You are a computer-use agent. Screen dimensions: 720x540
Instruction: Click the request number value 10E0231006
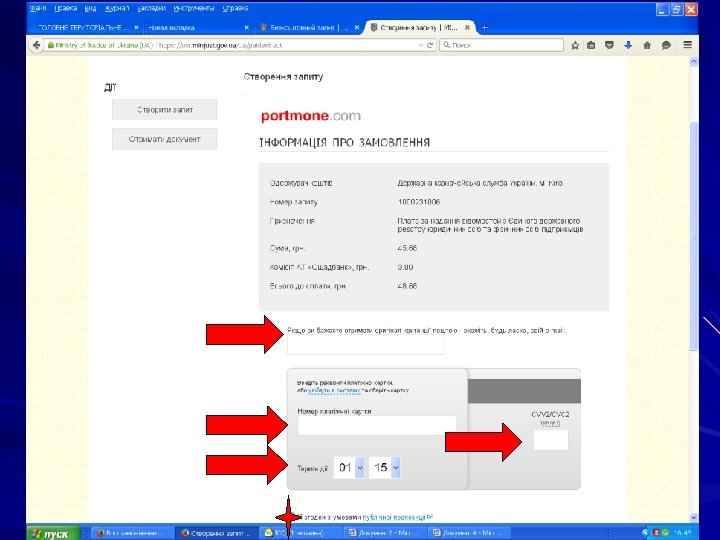pos(419,202)
